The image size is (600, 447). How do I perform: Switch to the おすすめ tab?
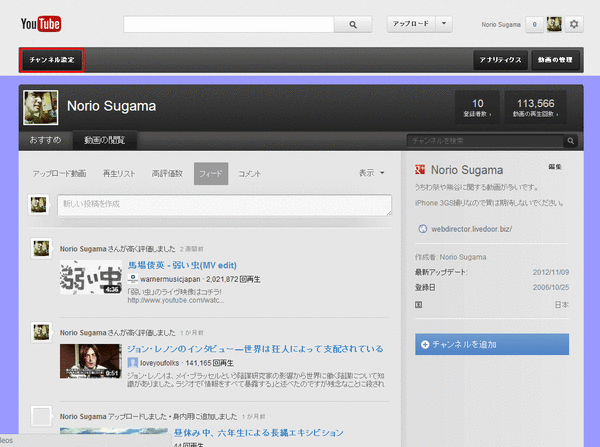(45, 140)
